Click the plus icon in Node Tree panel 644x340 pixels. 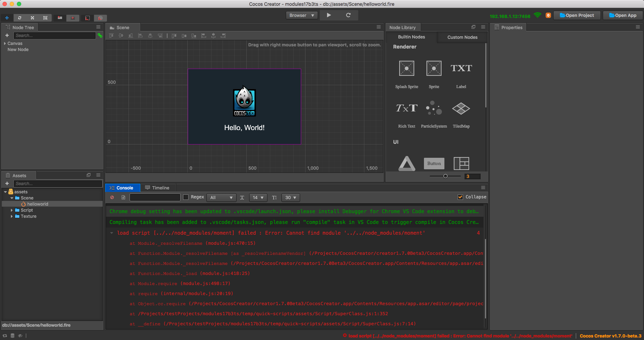coord(7,35)
